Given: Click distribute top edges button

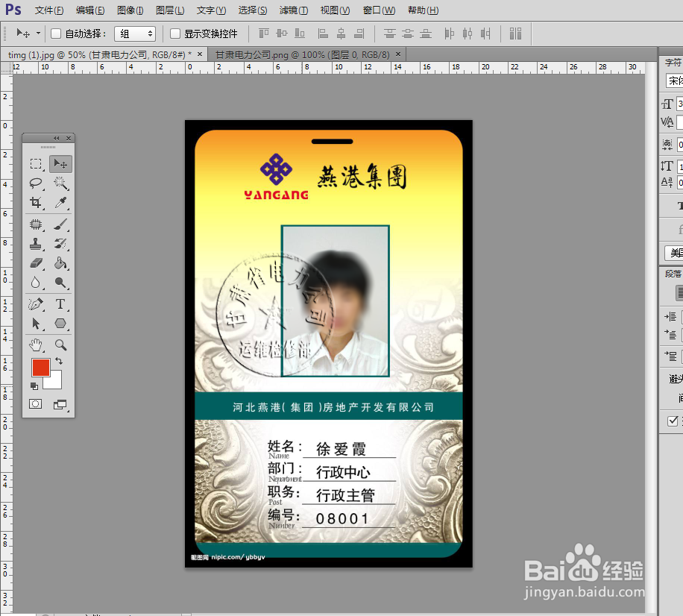Looking at the screenshot, I should [x=389, y=34].
